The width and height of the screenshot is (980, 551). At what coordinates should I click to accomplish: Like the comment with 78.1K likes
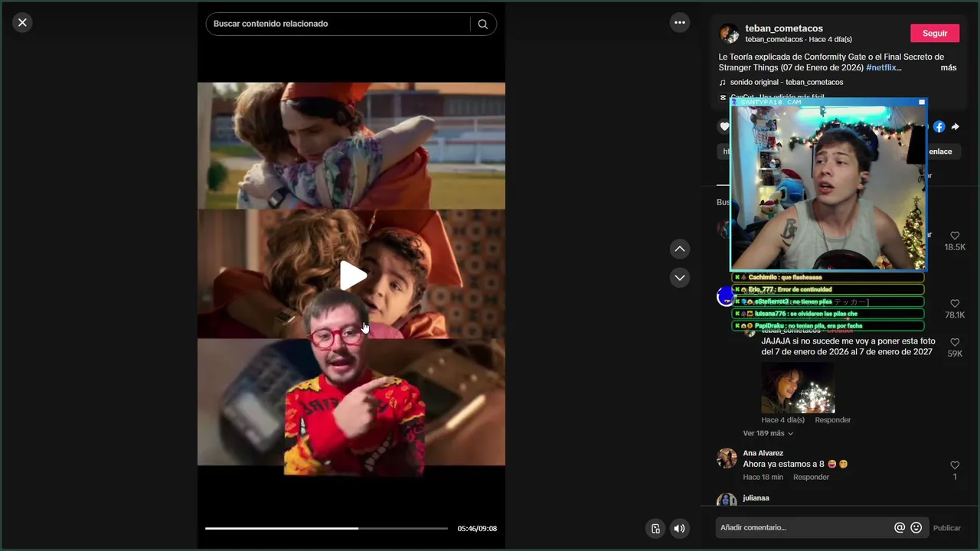[x=955, y=304]
